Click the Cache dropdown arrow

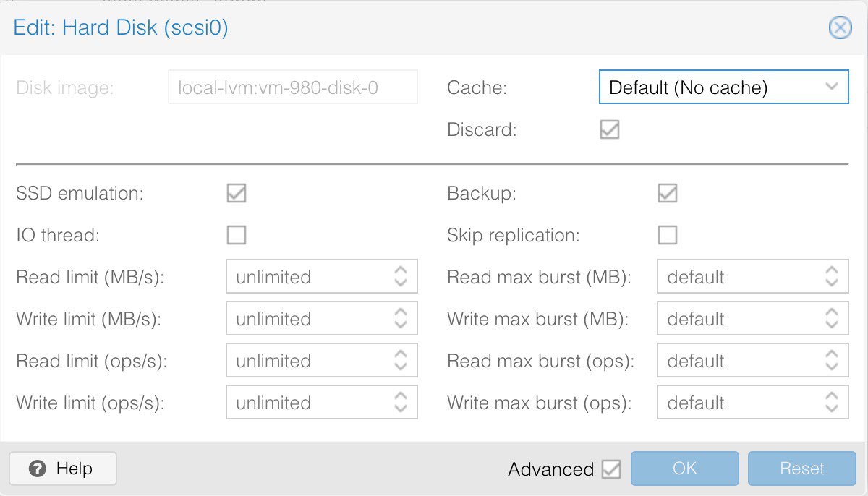coord(831,87)
